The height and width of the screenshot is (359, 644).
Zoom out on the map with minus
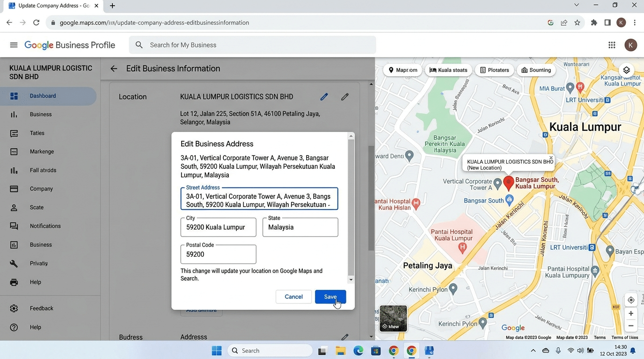pyautogui.click(x=631, y=326)
